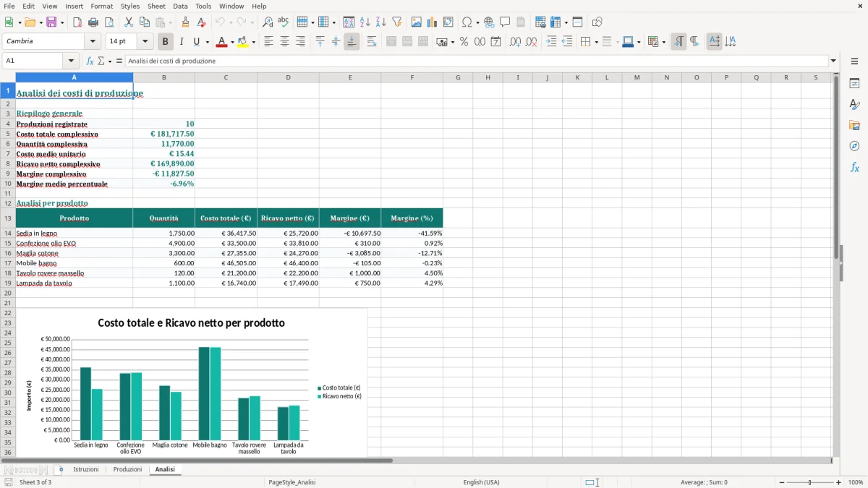Toggle Align Right
The height and width of the screenshot is (488, 868).
(300, 42)
